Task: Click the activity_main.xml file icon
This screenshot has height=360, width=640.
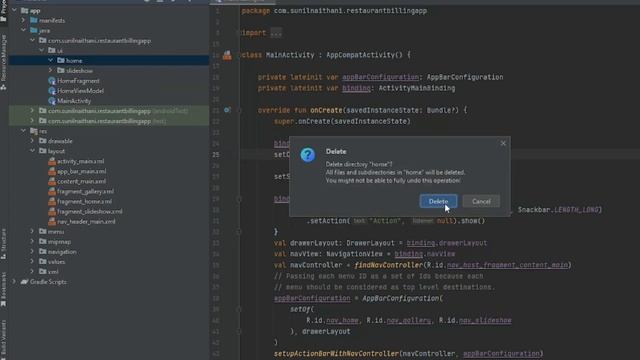Action: (52, 161)
